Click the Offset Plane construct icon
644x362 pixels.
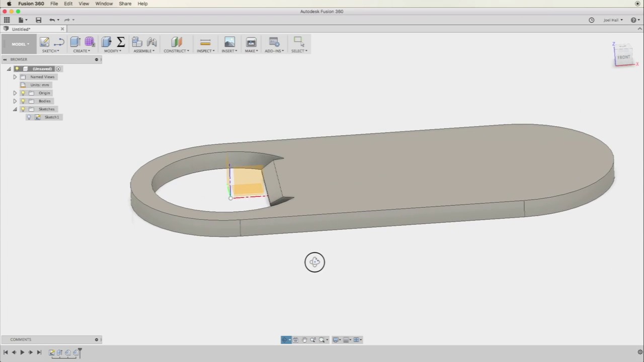[x=176, y=42]
